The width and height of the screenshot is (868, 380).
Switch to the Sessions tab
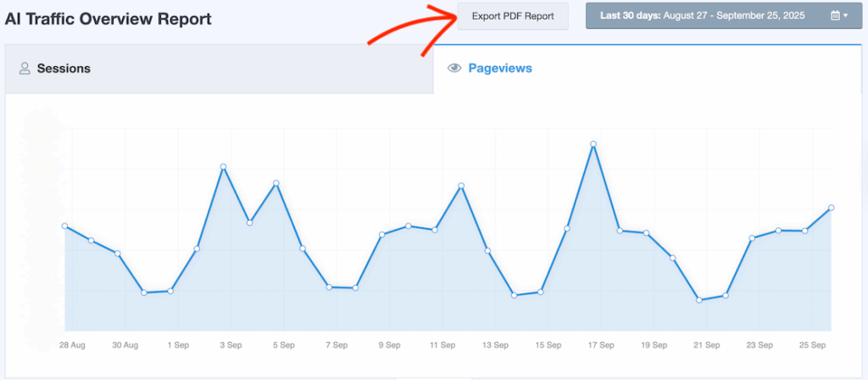pyautogui.click(x=219, y=68)
